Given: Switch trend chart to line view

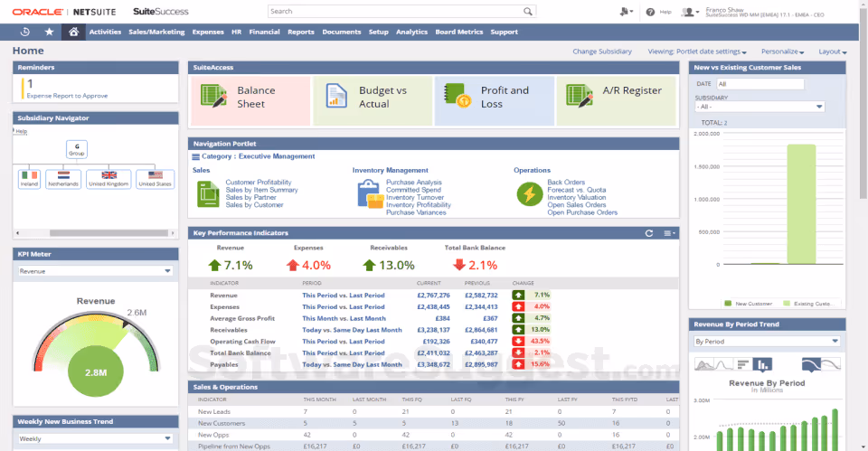Looking at the screenshot, I should [x=724, y=364].
